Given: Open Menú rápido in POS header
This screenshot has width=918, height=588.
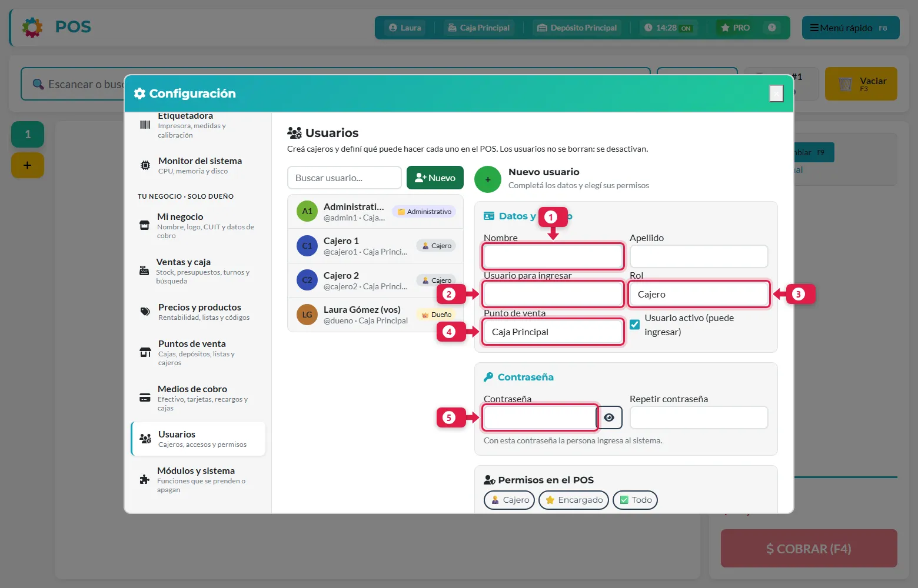Looking at the screenshot, I should pyautogui.click(x=851, y=28).
